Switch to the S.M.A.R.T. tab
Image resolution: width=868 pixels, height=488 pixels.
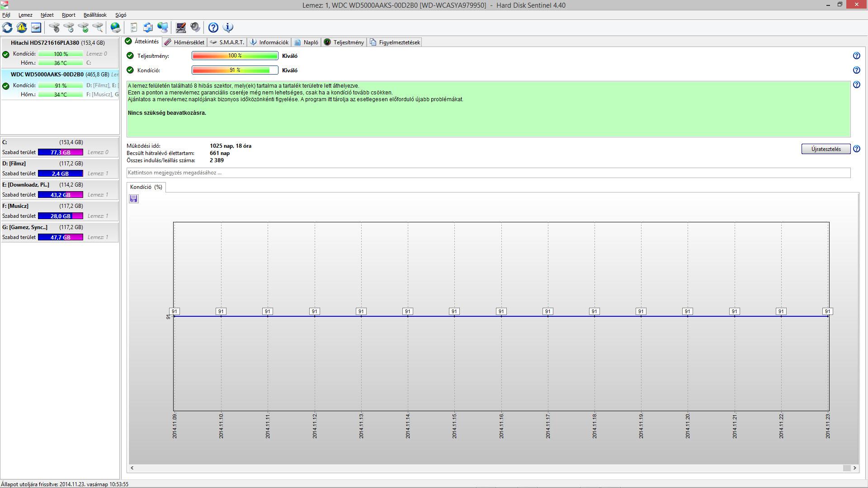pos(227,42)
